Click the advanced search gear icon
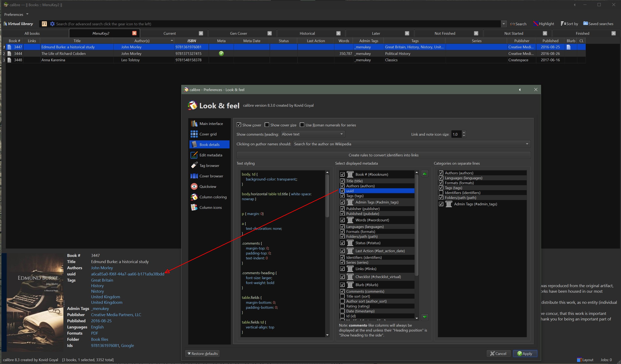 click(x=52, y=24)
